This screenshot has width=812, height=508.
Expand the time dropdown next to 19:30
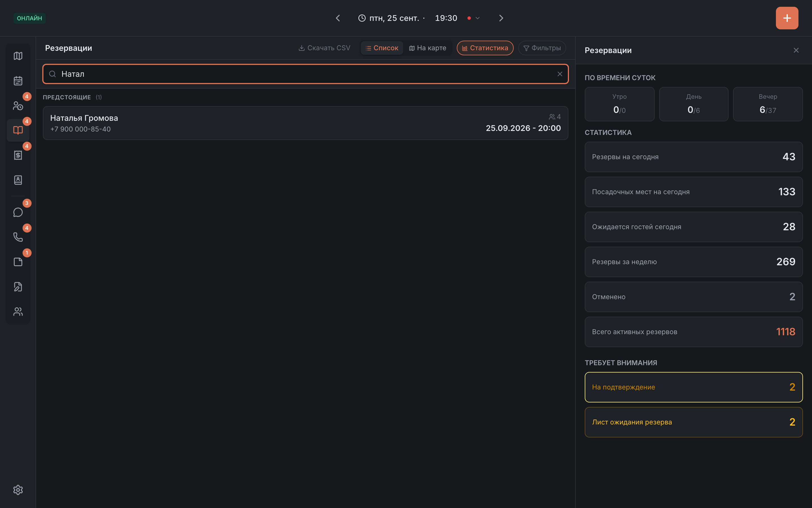point(477,18)
